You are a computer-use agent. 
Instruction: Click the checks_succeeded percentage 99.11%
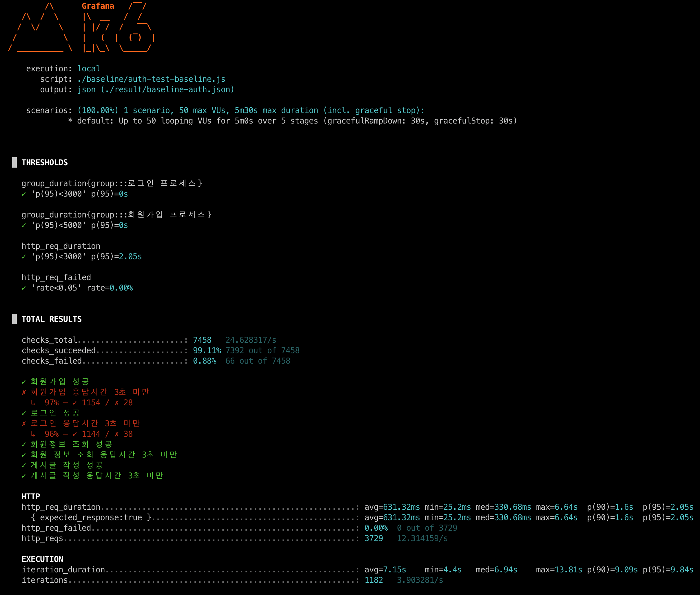click(x=207, y=351)
